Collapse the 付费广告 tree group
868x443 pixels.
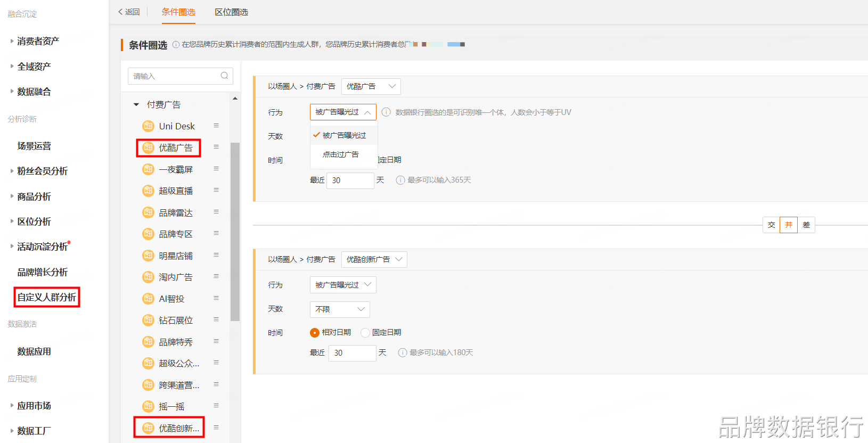coord(136,105)
